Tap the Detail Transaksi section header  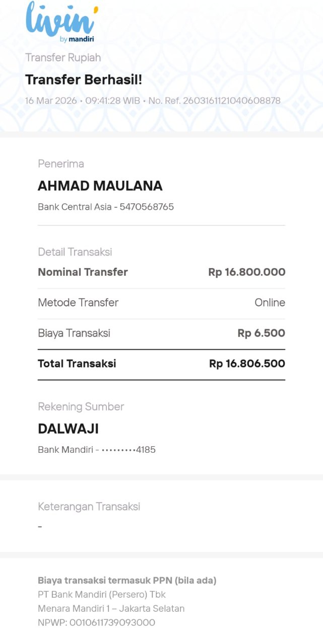click(75, 252)
